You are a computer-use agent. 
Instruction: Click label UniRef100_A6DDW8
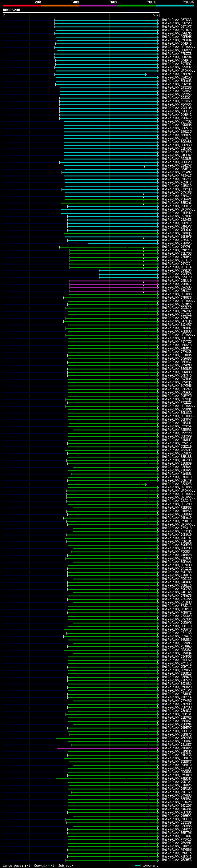pos(177,332)
